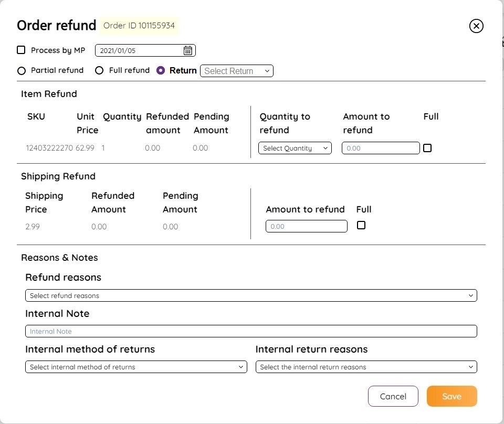Expand Select internal method of returns

coord(136,367)
